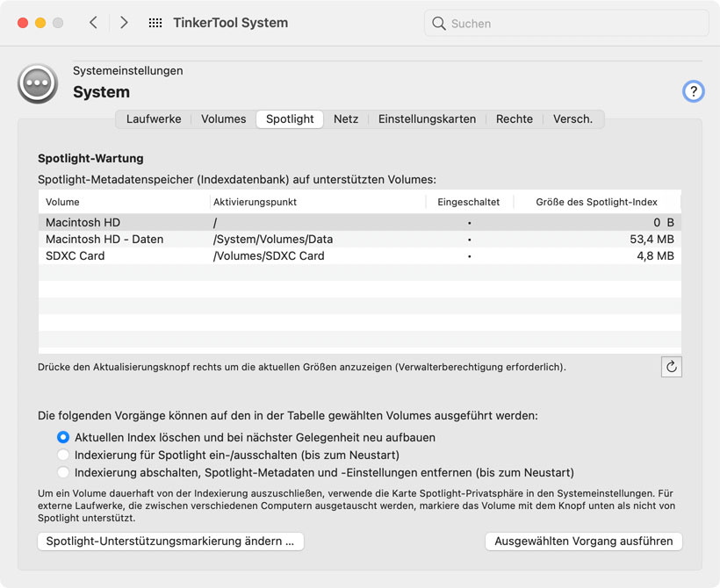Select 'Indexierung abschalten, Spotlight-Metadaten' radio option
The height and width of the screenshot is (588, 720).
tap(63, 472)
